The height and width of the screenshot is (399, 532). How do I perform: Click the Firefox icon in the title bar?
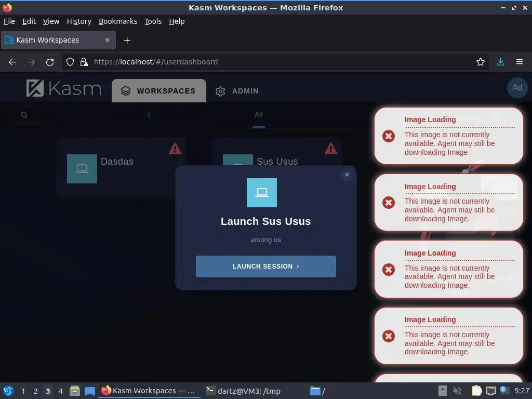tap(7, 7)
